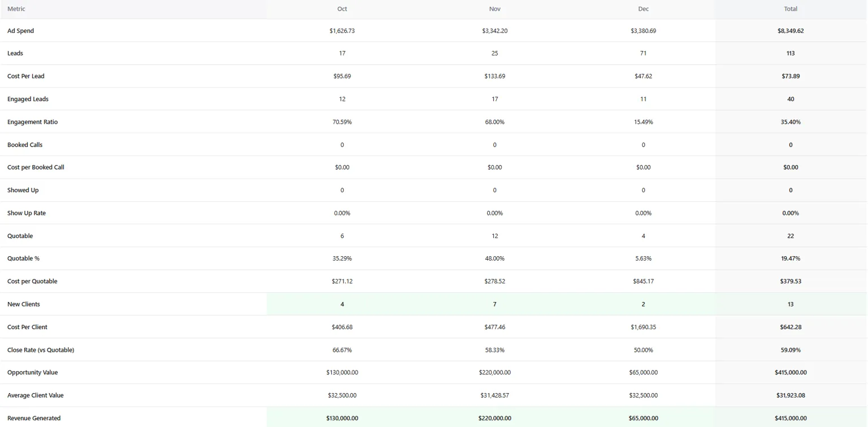Click the Revenue Generated label
Image resolution: width=868 pixels, height=427 pixels.
tap(34, 419)
